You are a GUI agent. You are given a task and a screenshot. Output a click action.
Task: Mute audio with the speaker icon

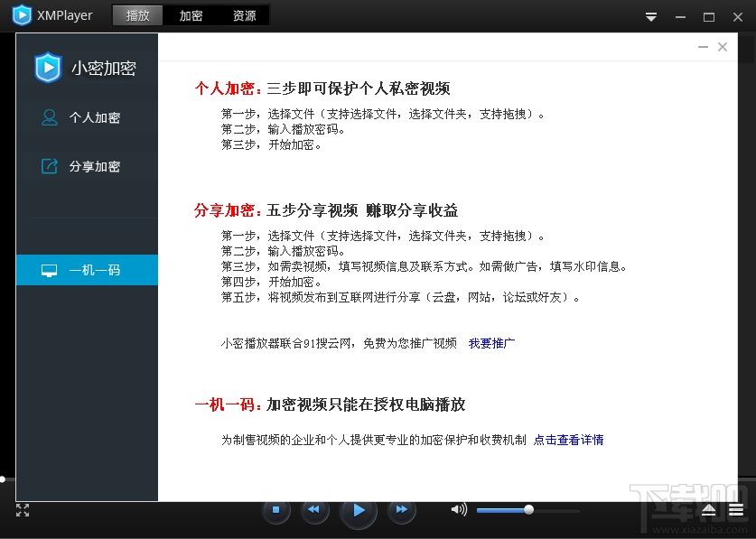point(459,510)
